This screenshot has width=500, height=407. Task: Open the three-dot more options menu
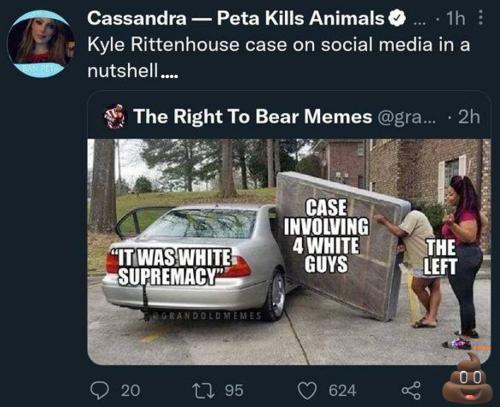(x=480, y=18)
